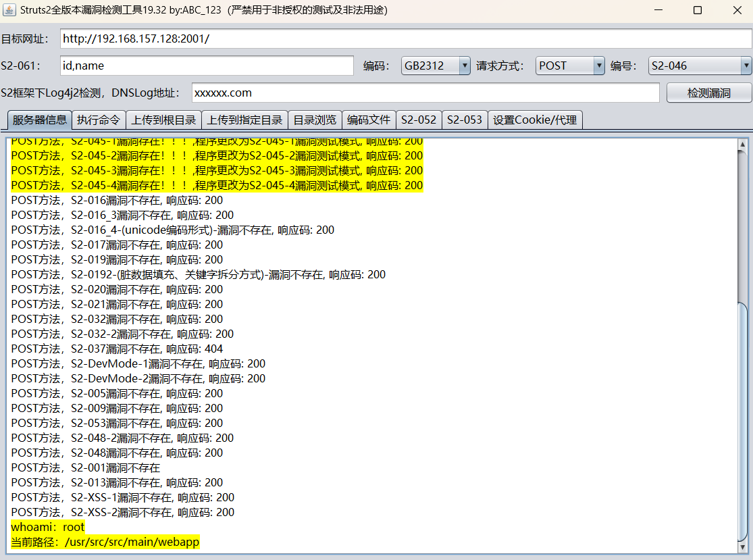
Task: Open the 上传到根目录 tab
Action: click(x=163, y=120)
